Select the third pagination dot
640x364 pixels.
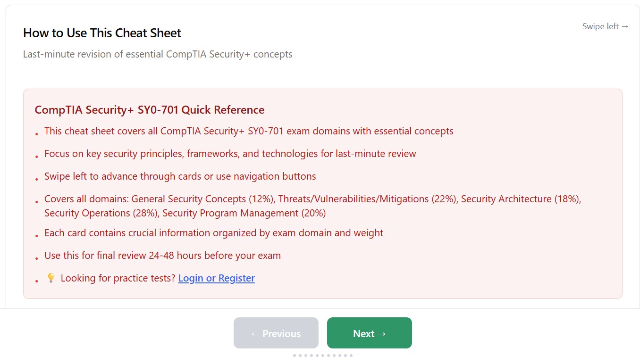click(x=306, y=356)
